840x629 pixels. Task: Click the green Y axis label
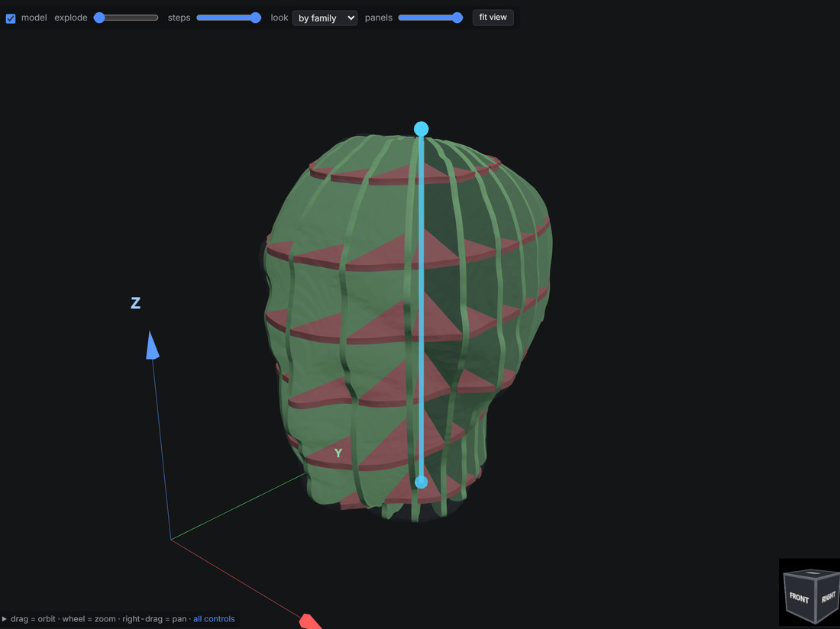coord(338,453)
